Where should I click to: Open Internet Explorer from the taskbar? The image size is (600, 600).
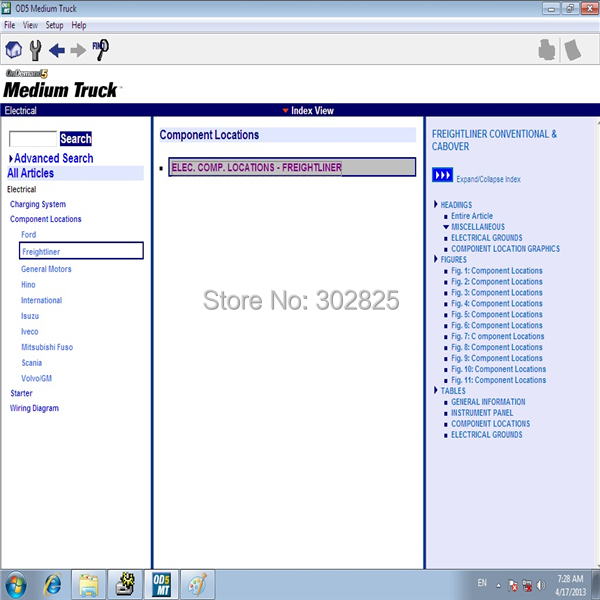pyautogui.click(x=52, y=583)
